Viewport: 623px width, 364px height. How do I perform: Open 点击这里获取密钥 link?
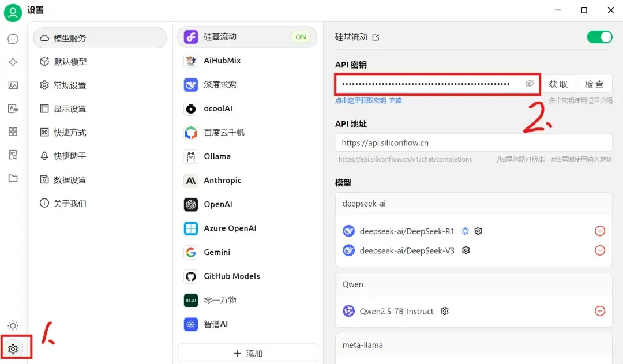pyautogui.click(x=361, y=100)
